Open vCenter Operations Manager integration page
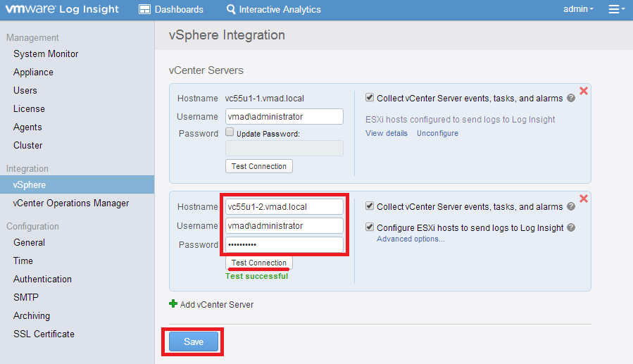The width and height of the screenshot is (633, 364). (x=71, y=203)
